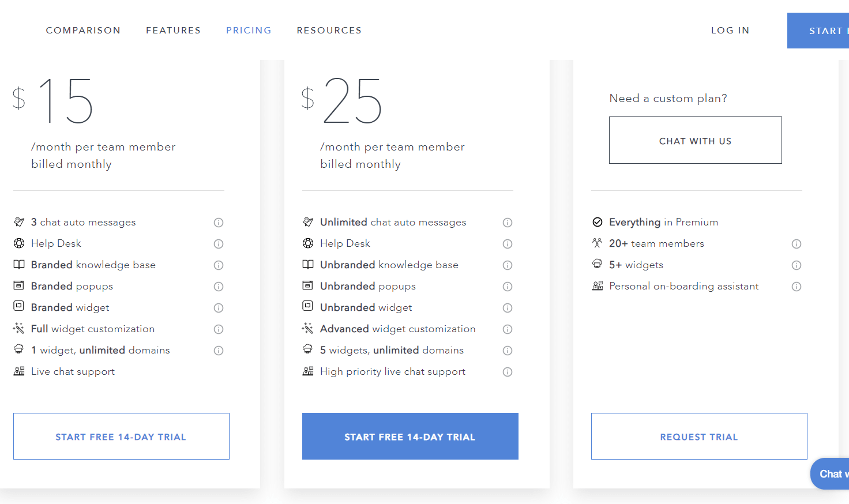The height and width of the screenshot is (504, 849).
Task: Go to the Features page
Action: (173, 31)
